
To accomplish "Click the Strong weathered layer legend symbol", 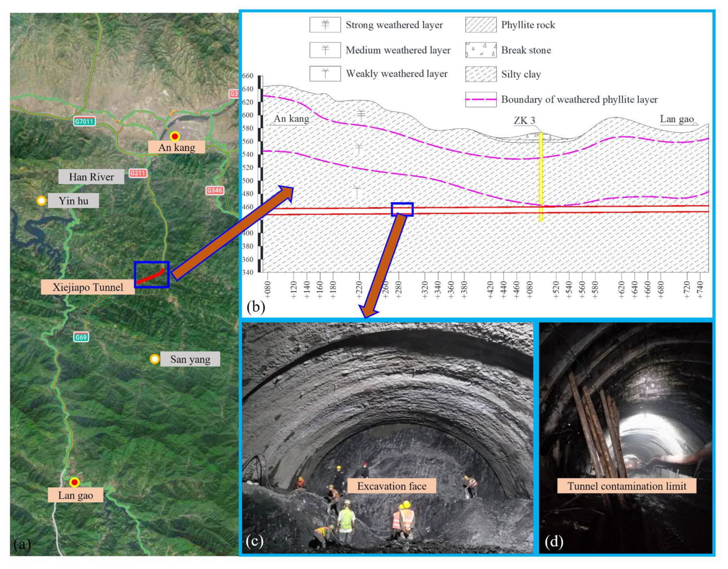I will pyautogui.click(x=325, y=25).
